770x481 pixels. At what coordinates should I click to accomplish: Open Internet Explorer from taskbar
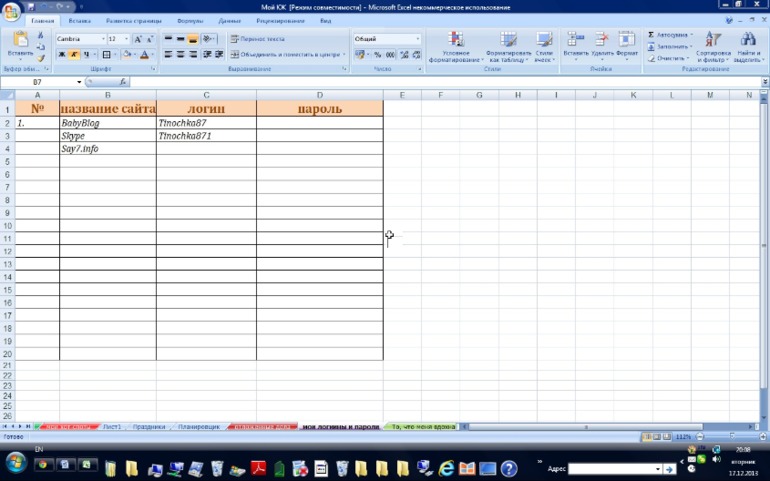click(446, 468)
